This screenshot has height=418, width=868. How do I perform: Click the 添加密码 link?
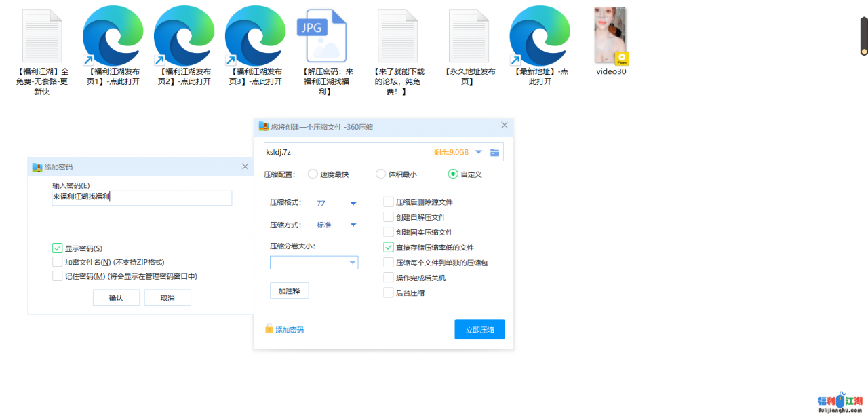coord(287,329)
